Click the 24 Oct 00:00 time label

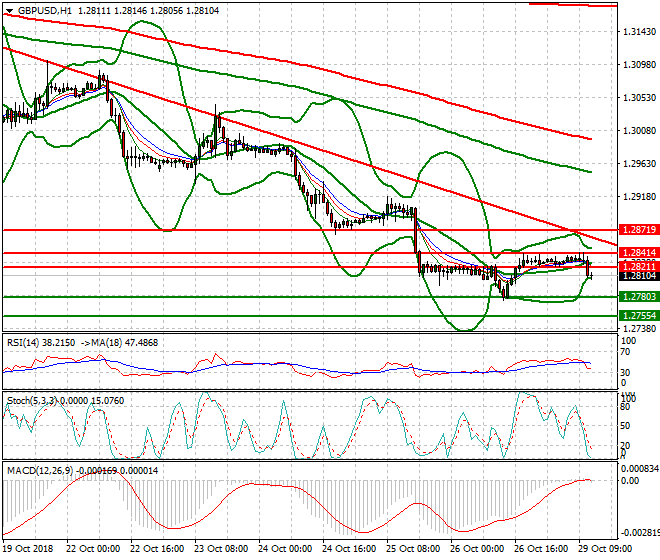tap(285, 549)
